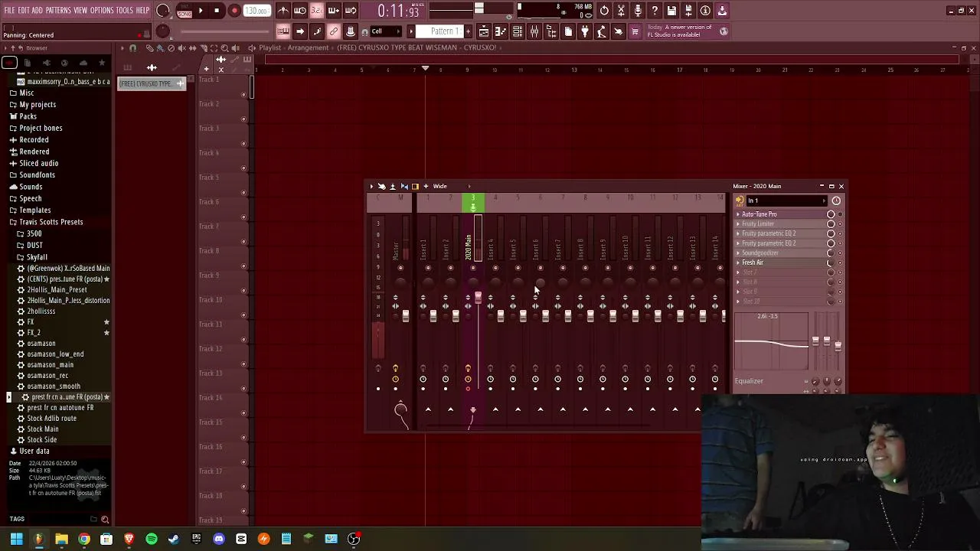Open Spotify from the taskbar

[x=152, y=539]
